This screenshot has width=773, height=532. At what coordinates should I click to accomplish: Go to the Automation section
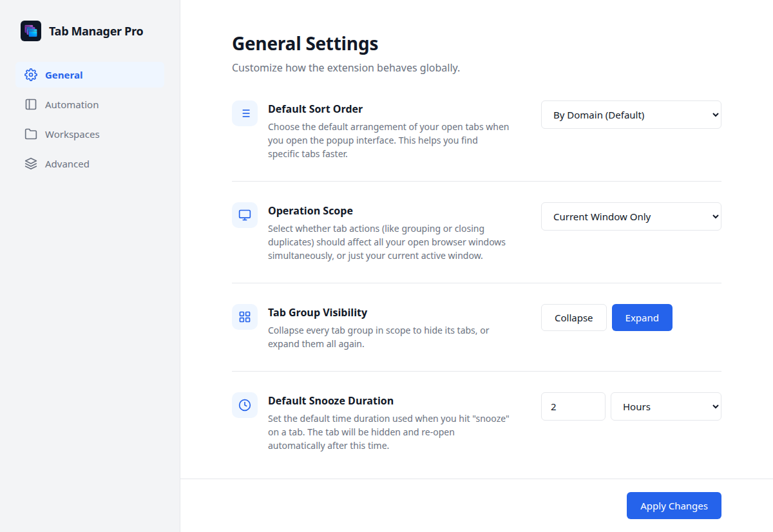tap(90, 104)
